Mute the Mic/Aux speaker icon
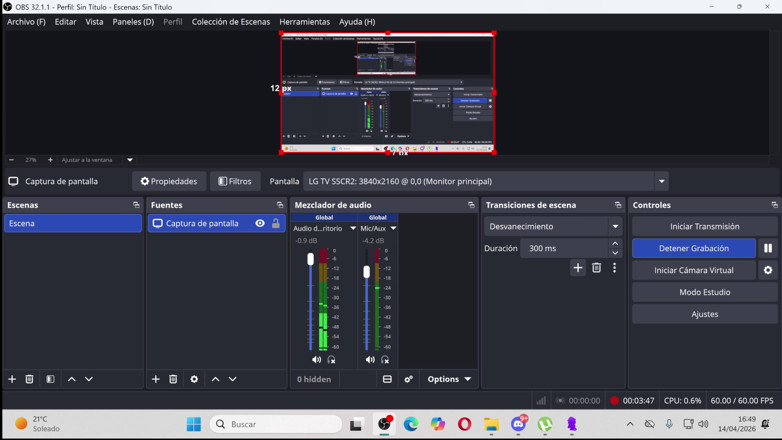Screen dimensions: 782x440 coord(370,359)
